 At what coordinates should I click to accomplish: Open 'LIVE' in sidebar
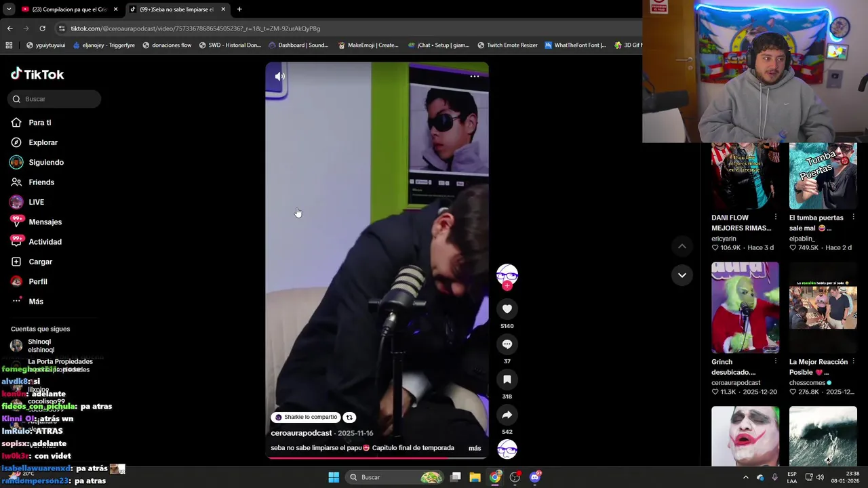point(36,202)
